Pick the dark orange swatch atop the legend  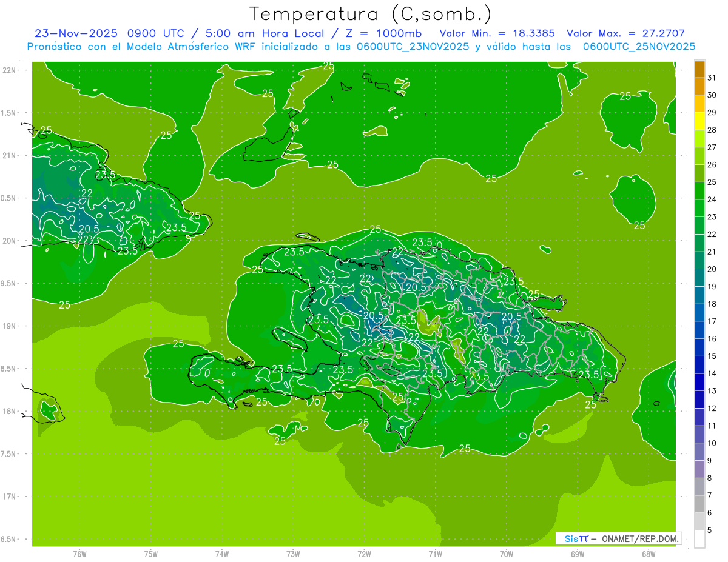point(699,69)
